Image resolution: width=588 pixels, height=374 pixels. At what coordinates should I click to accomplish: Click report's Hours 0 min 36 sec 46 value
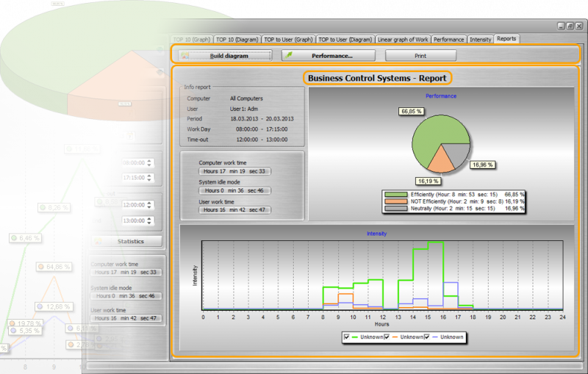click(x=234, y=191)
